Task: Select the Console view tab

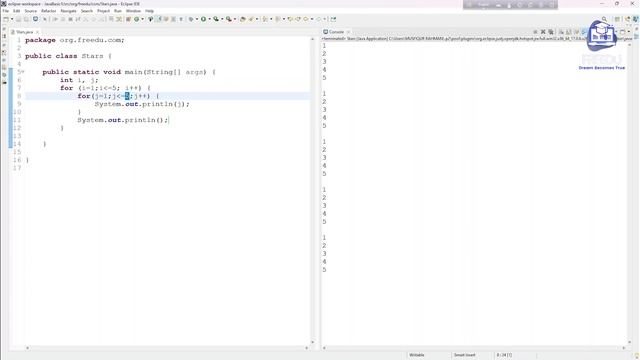Action: tap(336, 32)
